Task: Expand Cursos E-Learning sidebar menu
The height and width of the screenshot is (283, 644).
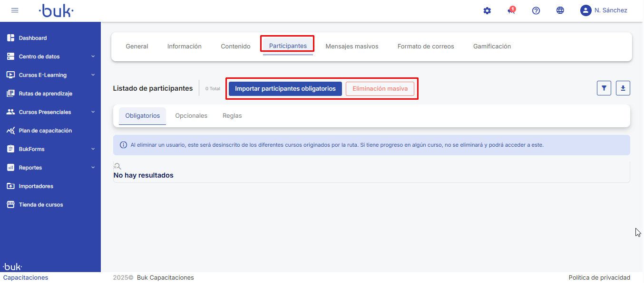Action: (50, 75)
